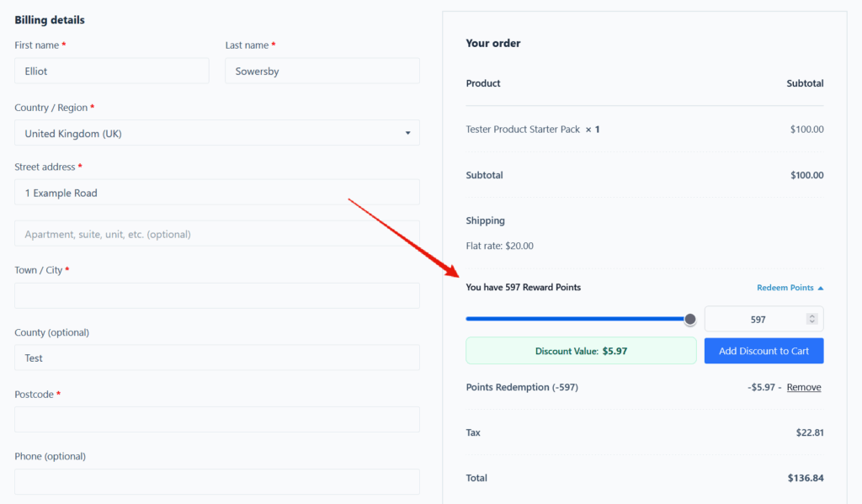862x504 pixels.
Task: Focus the empty Town / City field
Action: click(x=216, y=295)
